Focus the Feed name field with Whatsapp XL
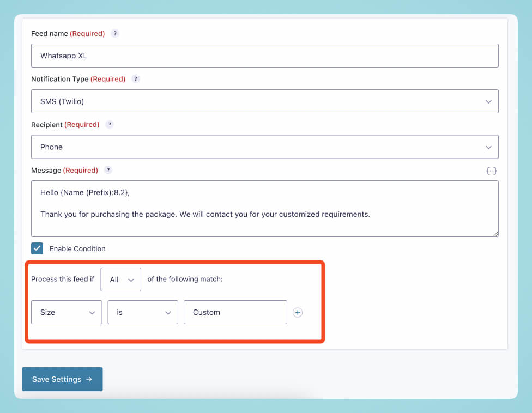Screen dimensions: 532x413 click(x=265, y=56)
